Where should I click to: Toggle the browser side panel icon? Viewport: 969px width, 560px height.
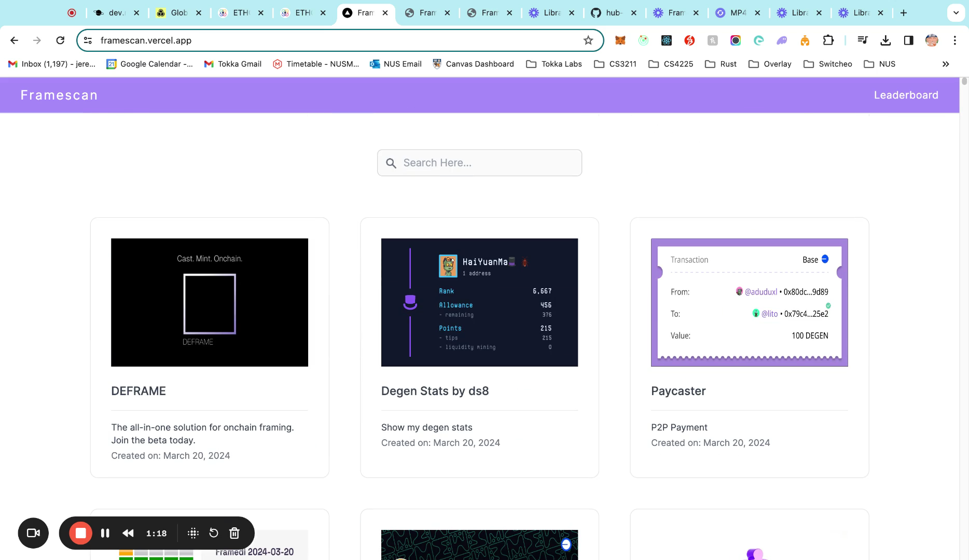[908, 40]
